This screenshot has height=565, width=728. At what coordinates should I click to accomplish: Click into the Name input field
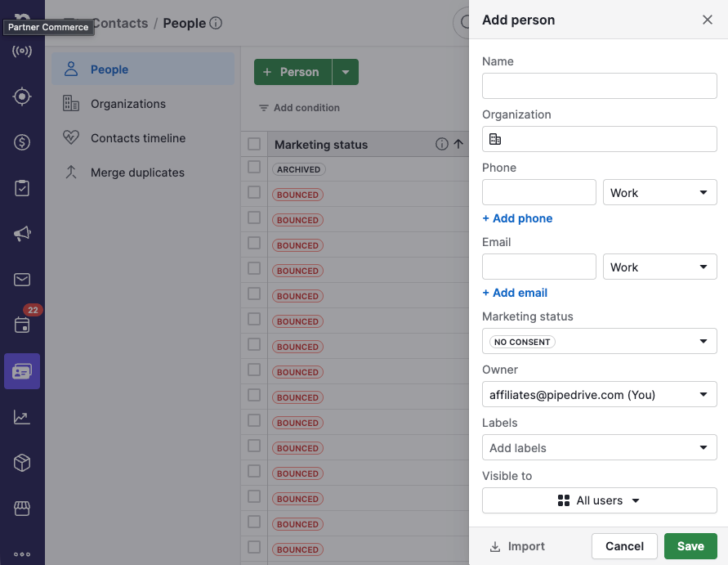(599, 86)
